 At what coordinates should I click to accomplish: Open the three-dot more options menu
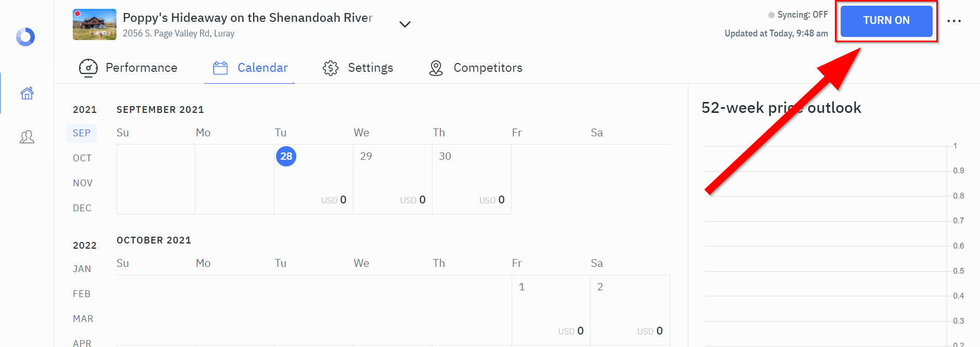(x=954, y=21)
